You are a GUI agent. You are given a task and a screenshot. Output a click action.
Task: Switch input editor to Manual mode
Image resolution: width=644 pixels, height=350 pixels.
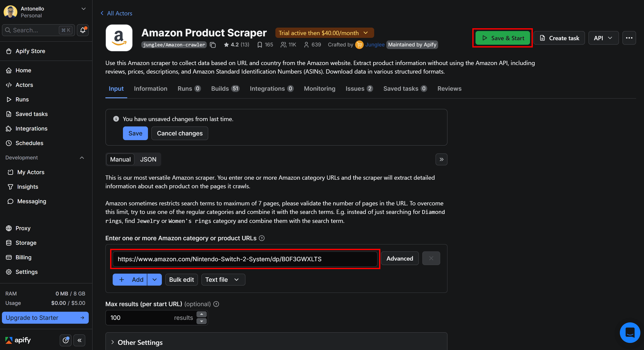120,159
